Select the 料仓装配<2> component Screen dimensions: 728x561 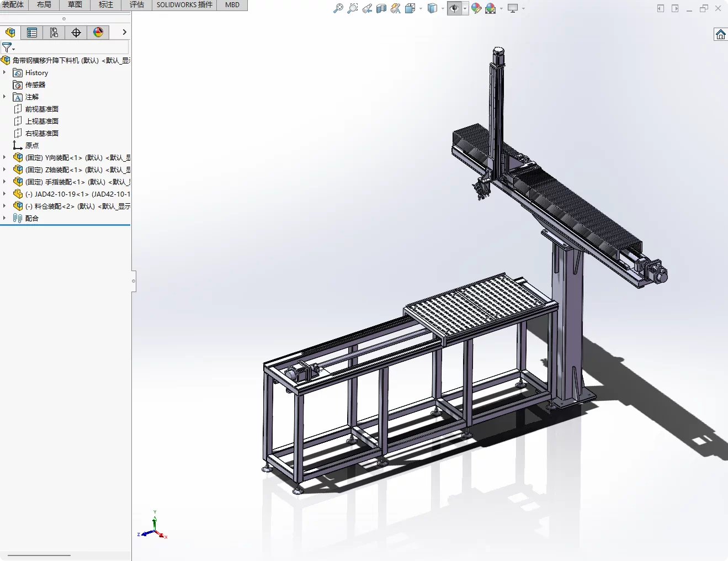(72, 207)
